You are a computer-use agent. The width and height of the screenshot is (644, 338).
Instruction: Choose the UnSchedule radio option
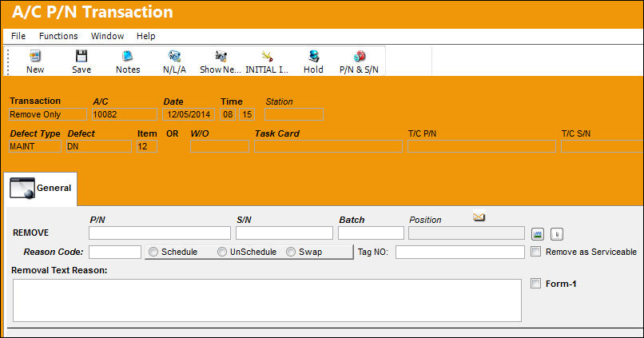click(222, 252)
